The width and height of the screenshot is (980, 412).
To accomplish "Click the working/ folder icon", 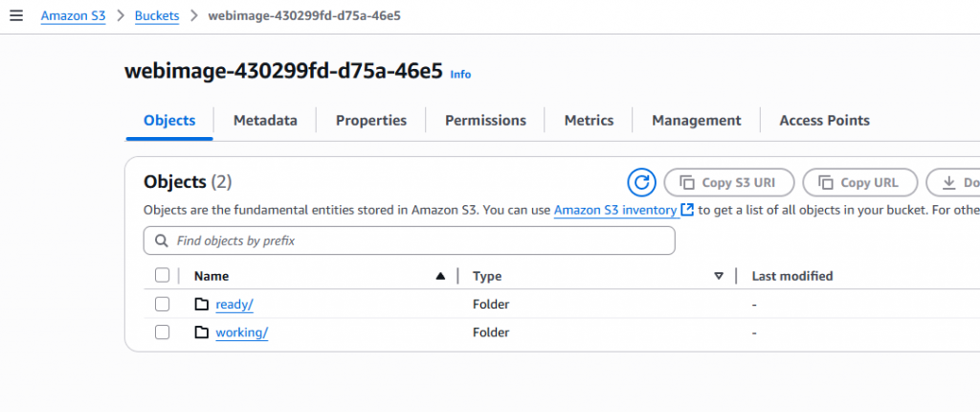I will (x=201, y=332).
